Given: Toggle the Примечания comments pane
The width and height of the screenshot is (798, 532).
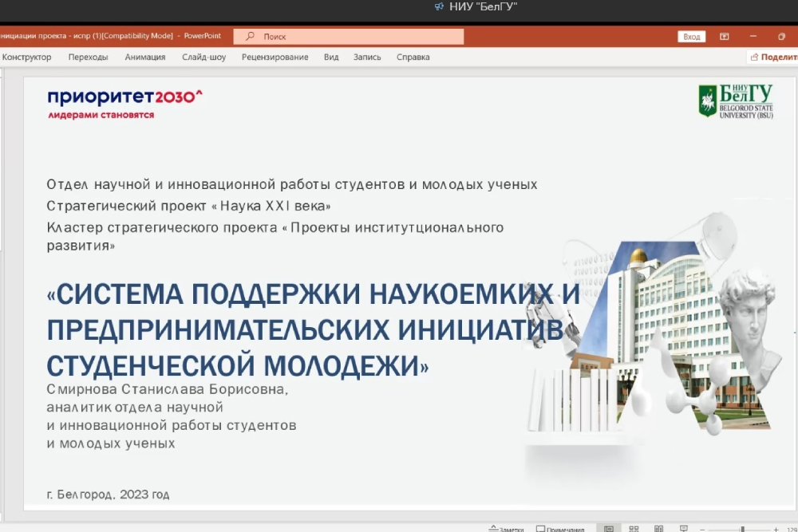Looking at the screenshot, I should 560,529.
